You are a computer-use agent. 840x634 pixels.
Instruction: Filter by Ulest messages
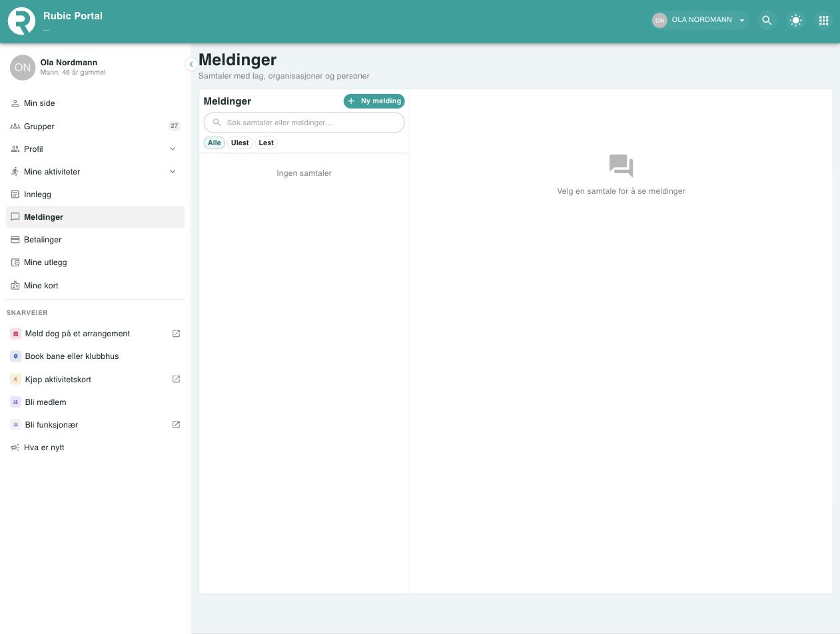(240, 143)
